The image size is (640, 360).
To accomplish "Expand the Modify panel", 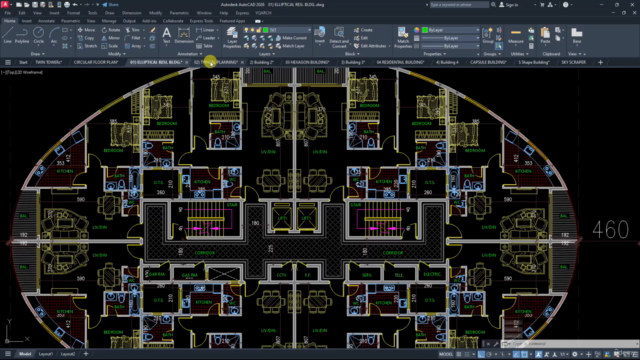I will (116, 54).
